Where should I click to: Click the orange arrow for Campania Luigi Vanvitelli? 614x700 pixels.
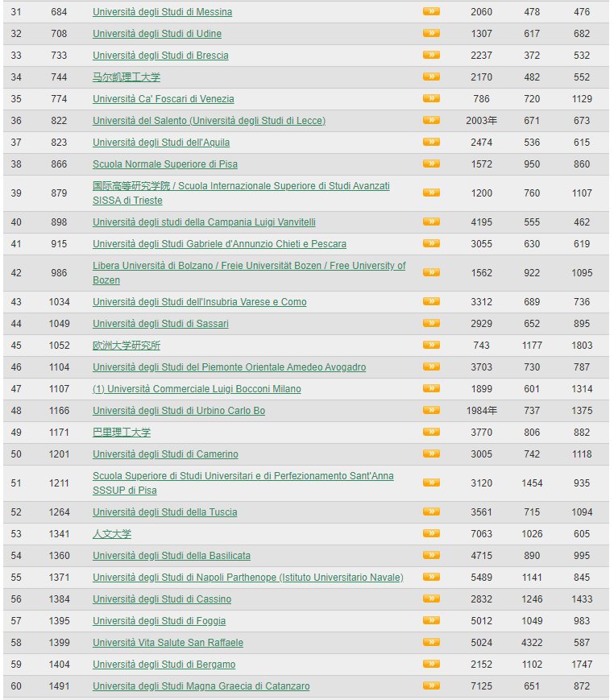coord(431,222)
